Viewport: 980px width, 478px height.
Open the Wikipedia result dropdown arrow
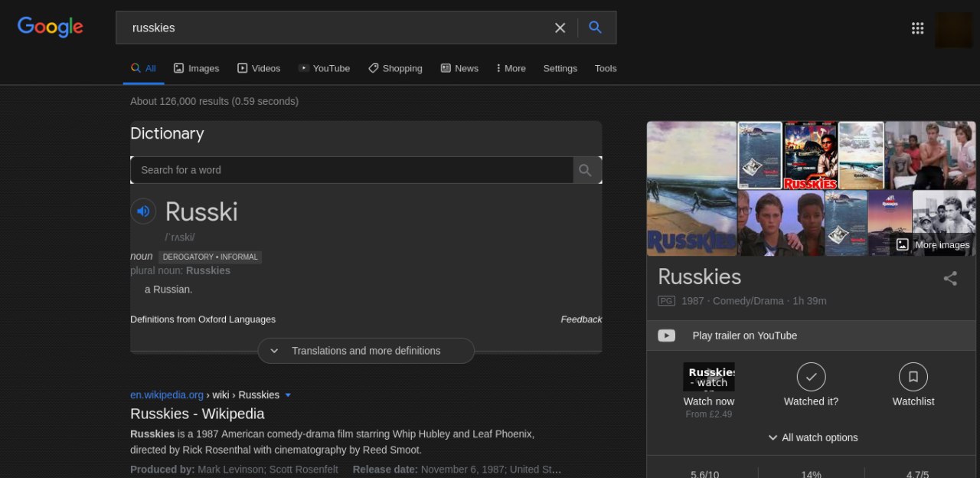click(288, 395)
